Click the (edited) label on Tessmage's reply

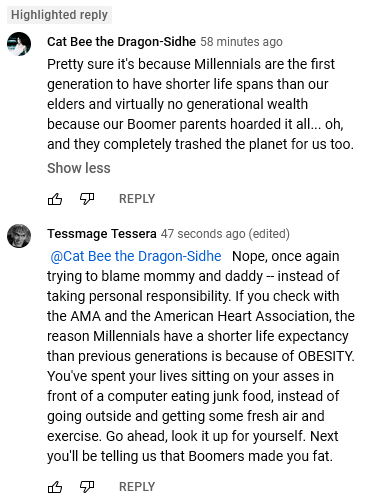click(x=269, y=234)
